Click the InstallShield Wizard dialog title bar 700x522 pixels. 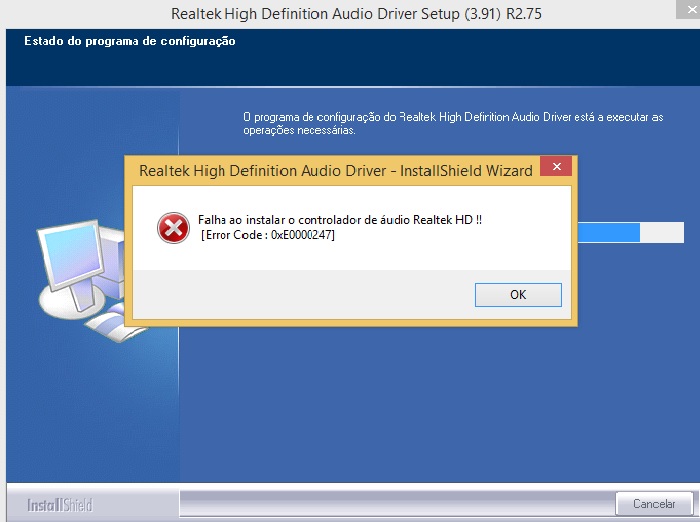coord(336,171)
